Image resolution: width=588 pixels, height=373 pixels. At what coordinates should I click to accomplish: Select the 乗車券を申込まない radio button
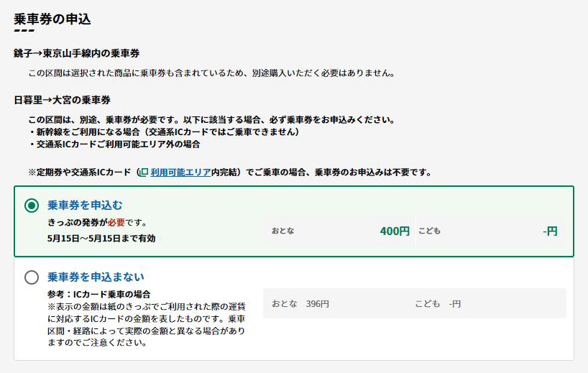32,277
